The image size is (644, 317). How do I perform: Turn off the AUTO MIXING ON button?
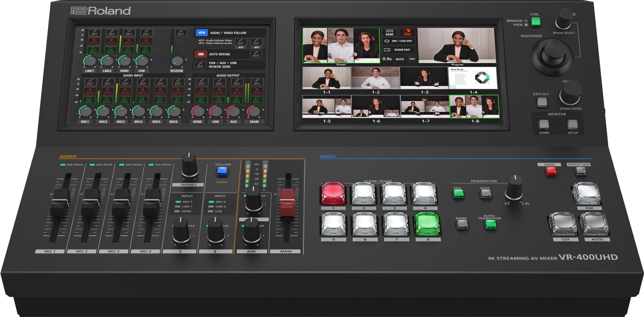pyautogui.click(x=201, y=54)
